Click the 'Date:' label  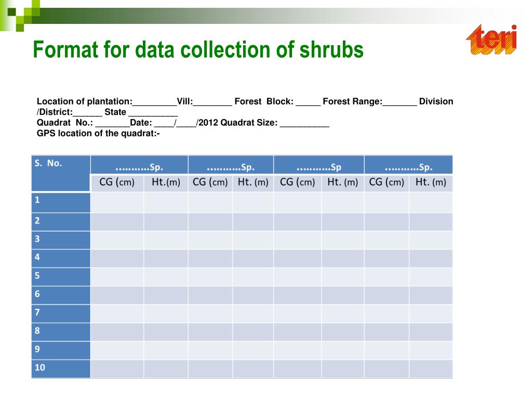click(141, 123)
